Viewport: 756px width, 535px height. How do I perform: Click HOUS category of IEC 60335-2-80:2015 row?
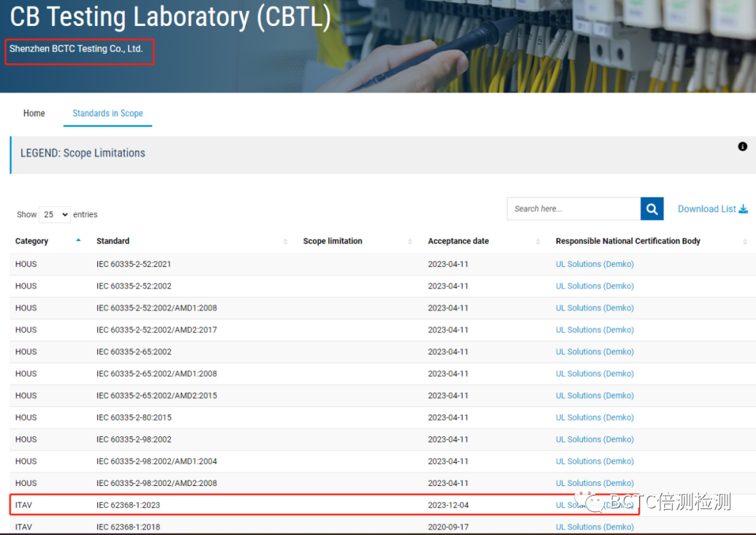(x=26, y=418)
